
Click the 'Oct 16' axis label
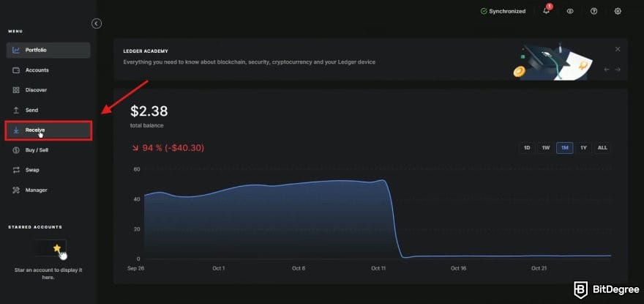[x=458, y=268]
